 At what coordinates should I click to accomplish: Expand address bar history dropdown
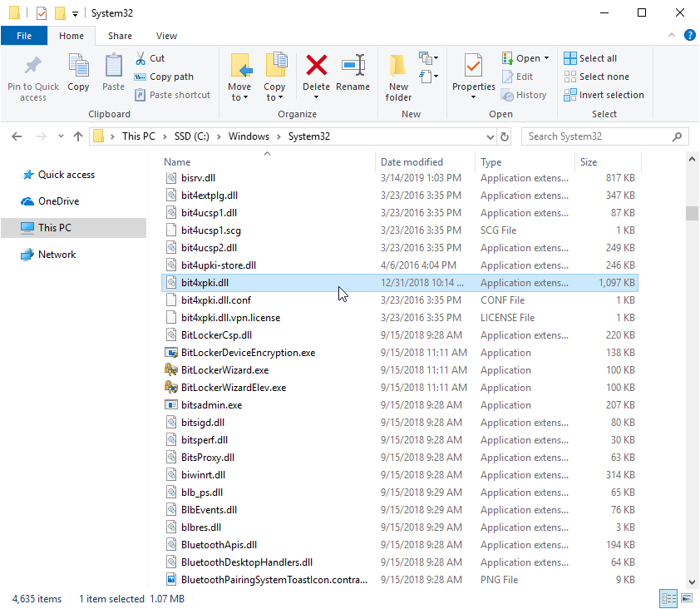click(490, 136)
